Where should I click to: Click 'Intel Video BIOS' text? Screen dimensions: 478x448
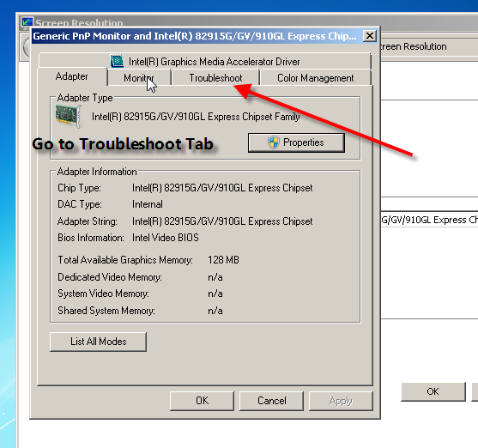[166, 238]
